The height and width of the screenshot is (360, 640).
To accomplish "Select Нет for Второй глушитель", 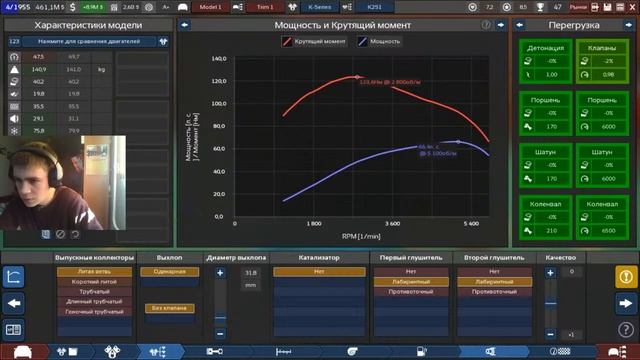I will [494, 271].
